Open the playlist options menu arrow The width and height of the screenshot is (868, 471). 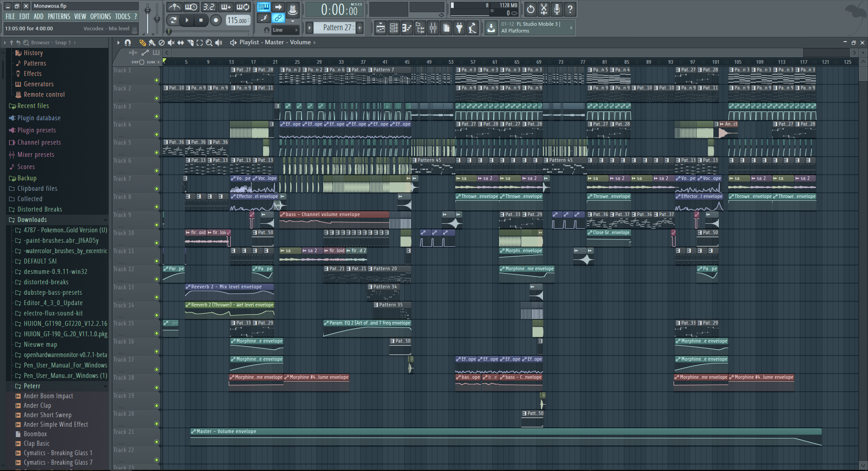click(x=118, y=42)
